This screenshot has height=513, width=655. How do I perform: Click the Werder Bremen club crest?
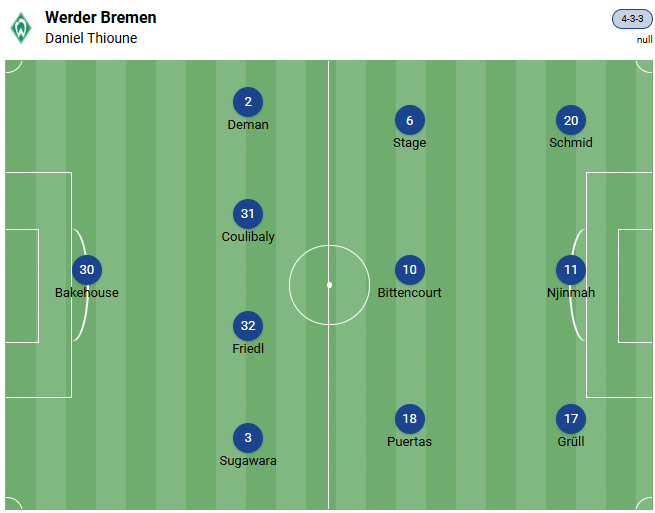21,28
